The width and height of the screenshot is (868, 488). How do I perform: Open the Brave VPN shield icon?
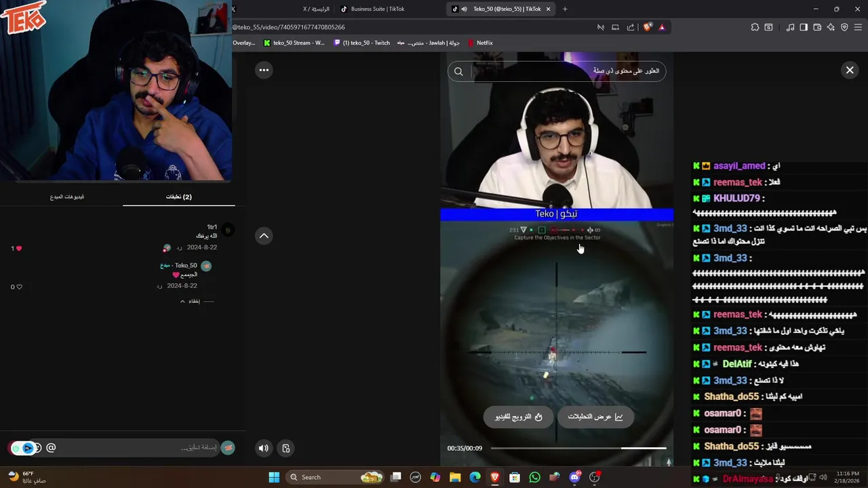(844, 27)
